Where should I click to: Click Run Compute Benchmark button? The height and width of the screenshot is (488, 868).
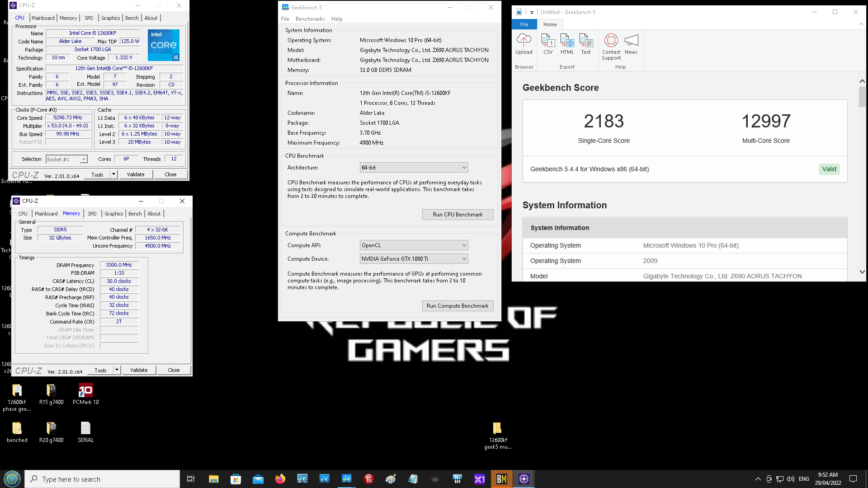click(x=458, y=306)
